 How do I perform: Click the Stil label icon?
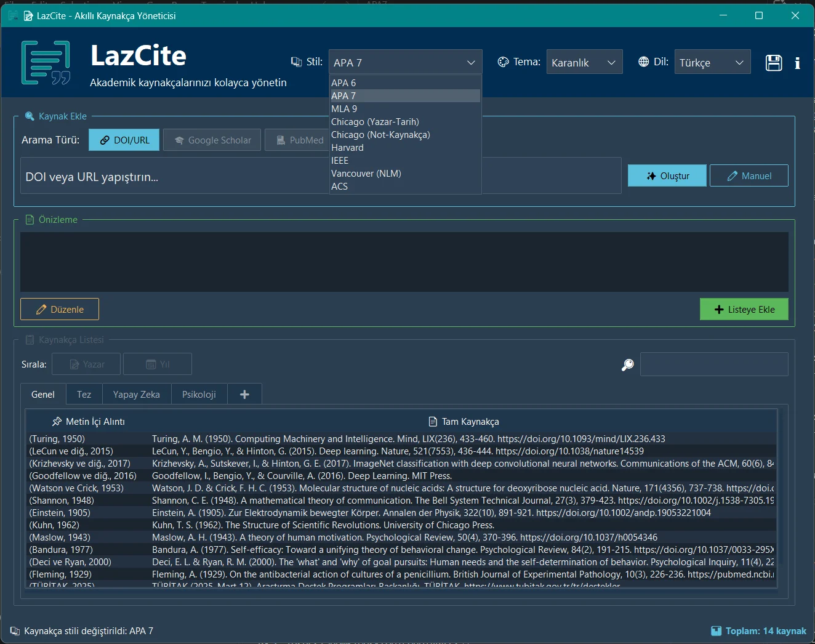point(296,62)
